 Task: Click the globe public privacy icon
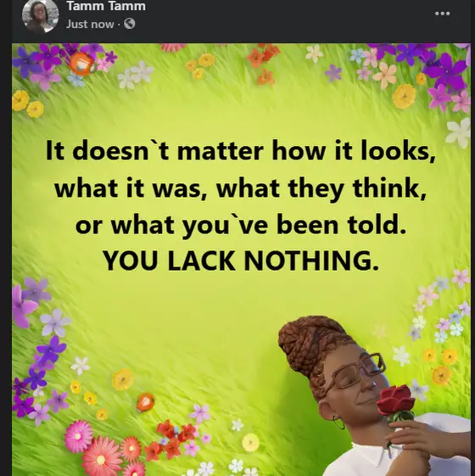point(130,24)
